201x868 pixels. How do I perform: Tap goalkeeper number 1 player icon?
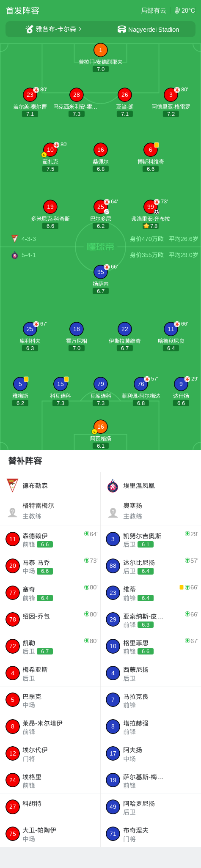(100, 50)
